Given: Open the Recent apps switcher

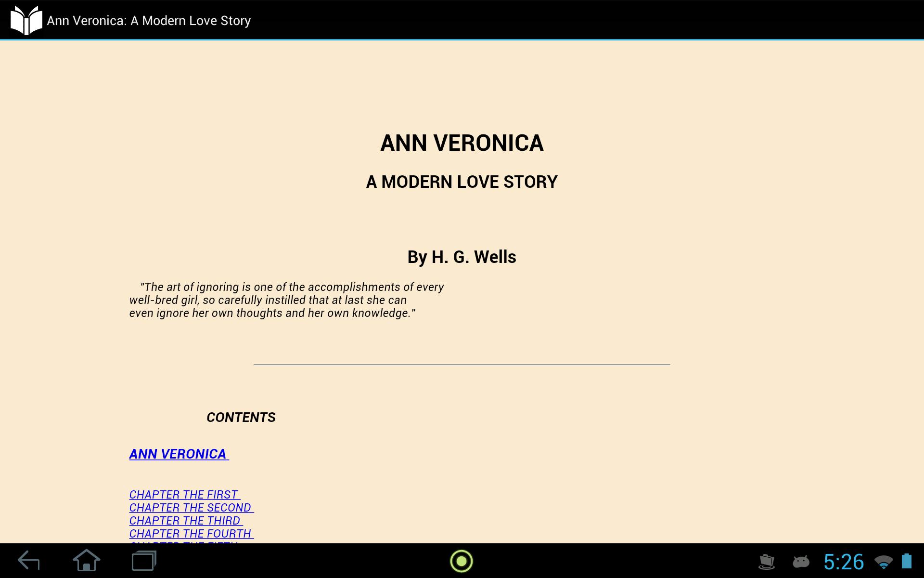Looking at the screenshot, I should (x=143, y=561).
